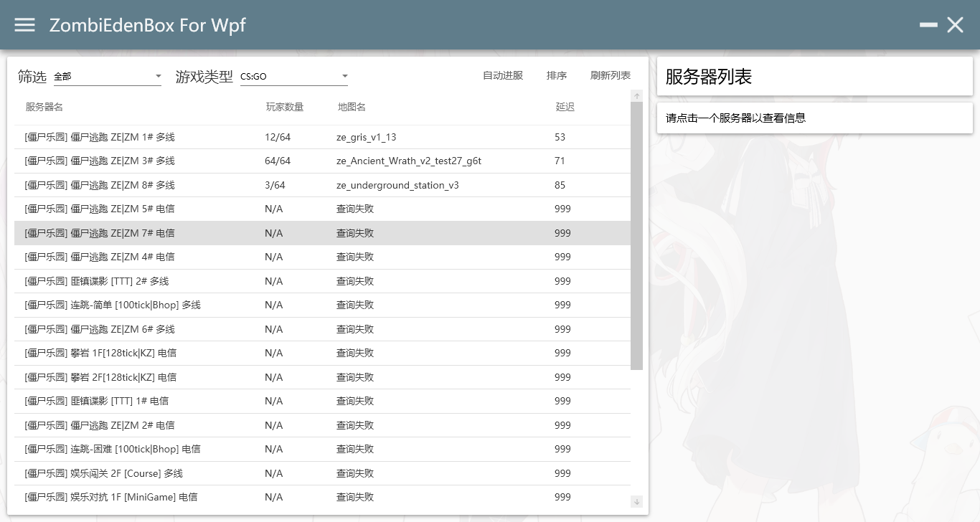This screenshot has height=522, width=980.
Task: Click the 服务器名 server name header
Action: coord(44,107)
